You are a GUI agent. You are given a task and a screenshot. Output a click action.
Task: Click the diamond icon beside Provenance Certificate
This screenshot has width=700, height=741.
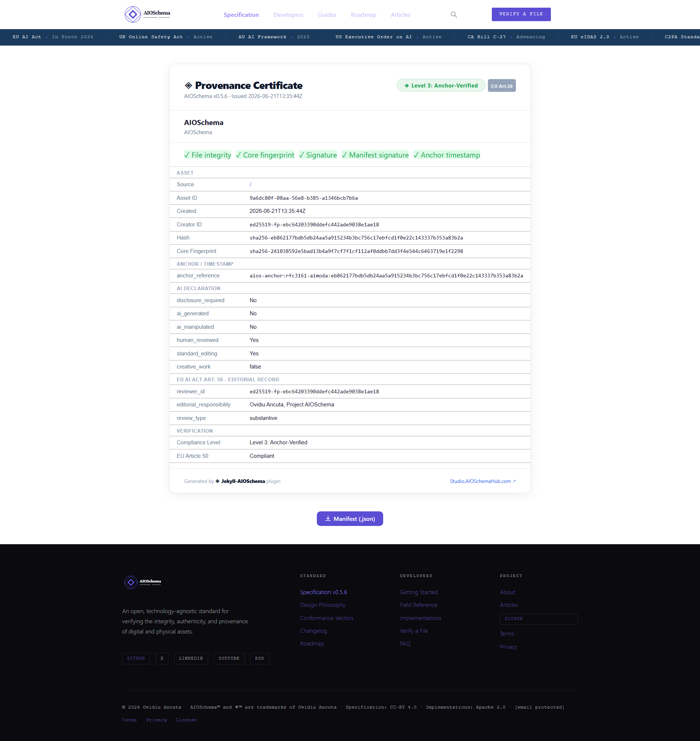(x=188, y=85)
